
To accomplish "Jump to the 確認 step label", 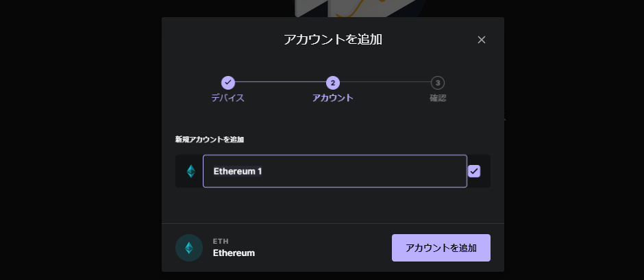I will pos(438,98).
